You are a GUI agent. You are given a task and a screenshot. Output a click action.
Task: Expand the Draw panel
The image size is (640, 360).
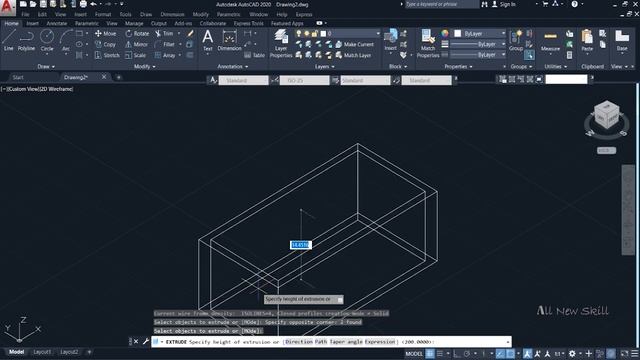pyautogui.click(x=46, y=67)
